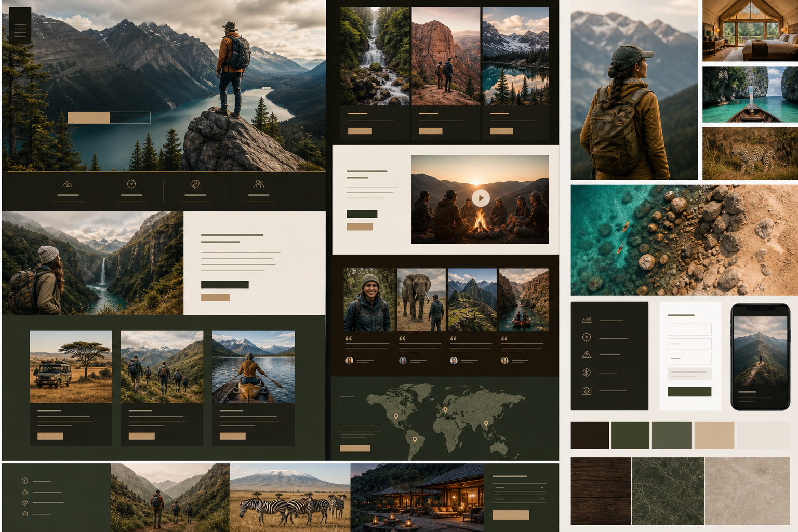Image resolution: width=798 pixels, height=532 pixels.
Task: Click the leaf icon in the bottom-left footer list
Action: click(x=24, y=502)
